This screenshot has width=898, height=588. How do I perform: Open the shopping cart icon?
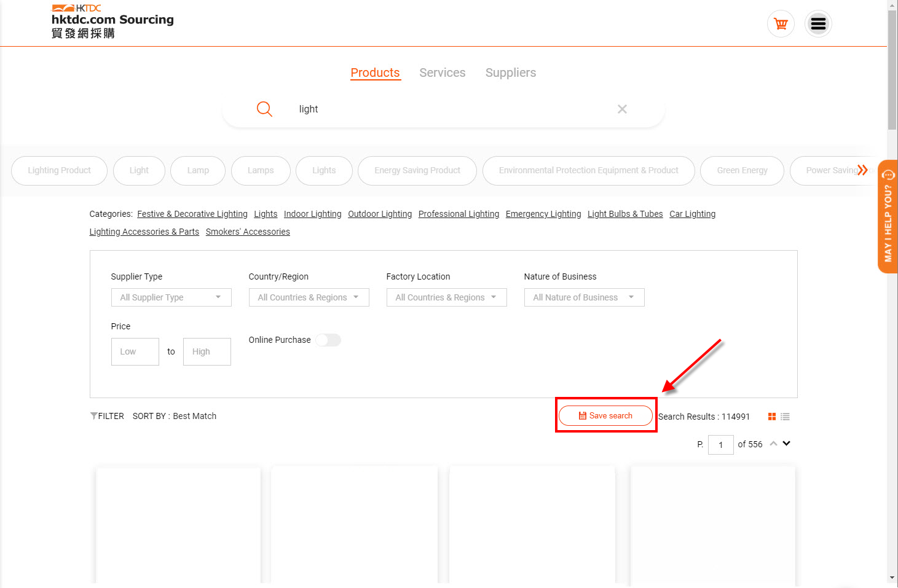pos(781,24)
